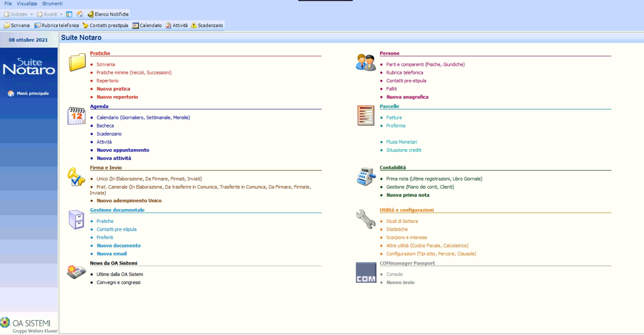Open Pratiche minime (Veicoli, Successioni)

(134, 72)
